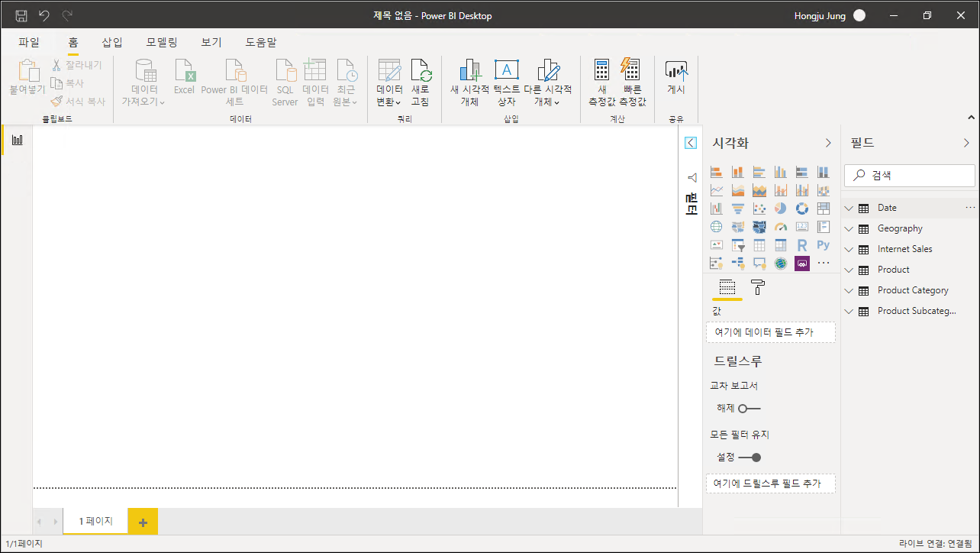The width and height of the screenshot is (980, 553).
Task: Open the 보기 ribbon tab
Action: click(211, 42)
